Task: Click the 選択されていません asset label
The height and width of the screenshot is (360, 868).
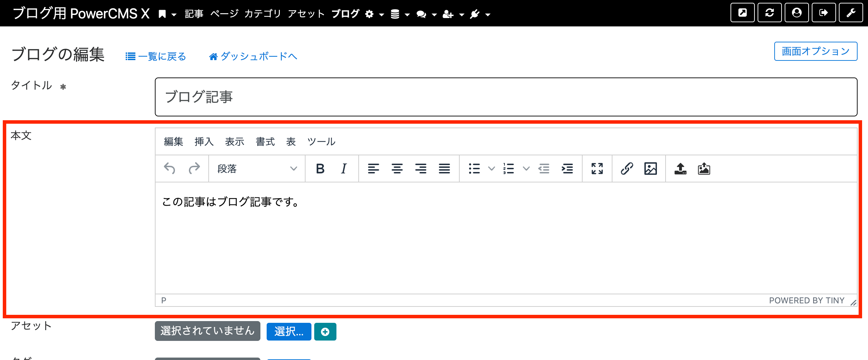Action: (208, 331)
